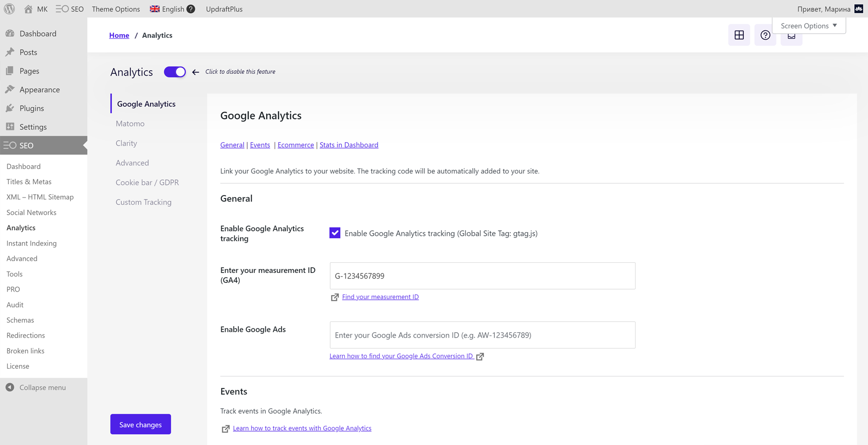The width and height of the screenshot is (868, 445).
Task: Open Advanced item in SEO submenu
Action: click(22, 258)
